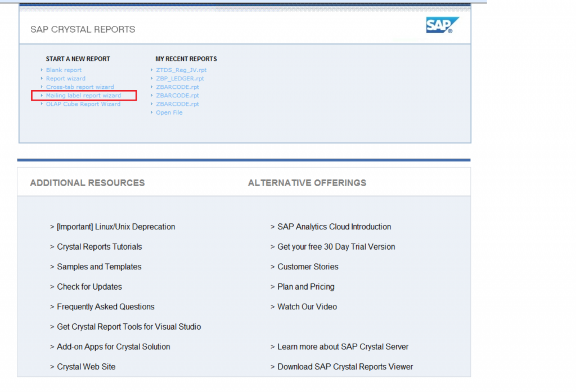
Task: Get your free 30 Day Trial Version
Action: [336, 246]
